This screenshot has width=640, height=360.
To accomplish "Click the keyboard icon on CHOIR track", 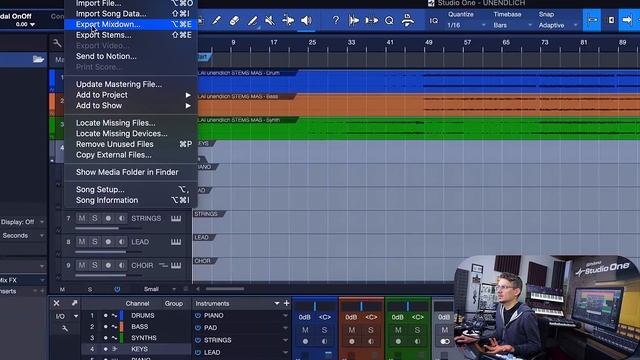I will pyautogui.click(x=176, y=265).
